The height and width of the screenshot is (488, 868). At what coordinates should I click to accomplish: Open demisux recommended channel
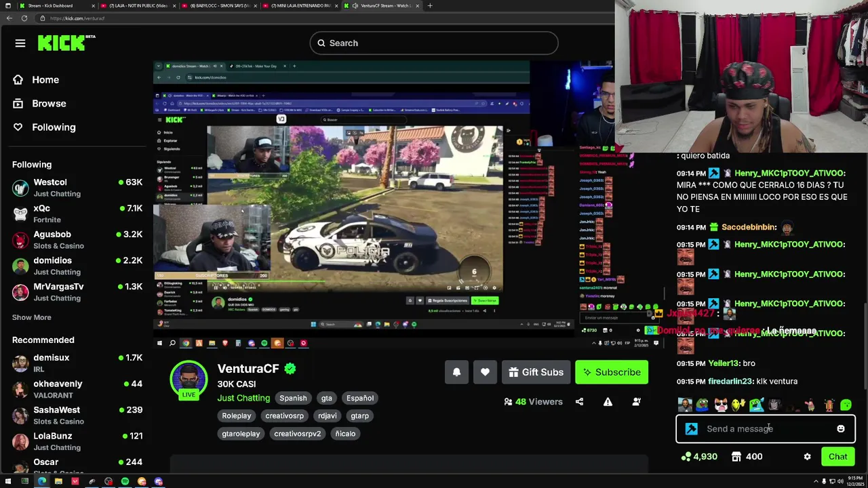click(77, 363)
